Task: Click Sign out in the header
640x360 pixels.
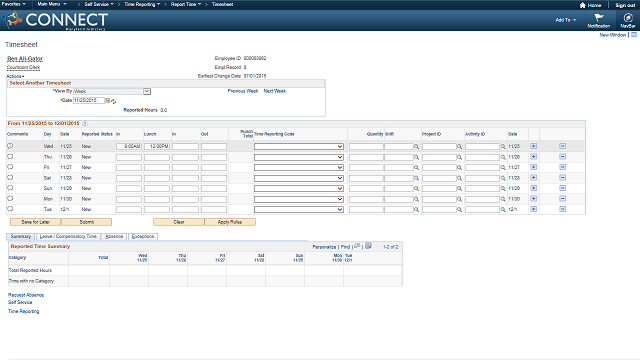Action: (x=625, y=5)
